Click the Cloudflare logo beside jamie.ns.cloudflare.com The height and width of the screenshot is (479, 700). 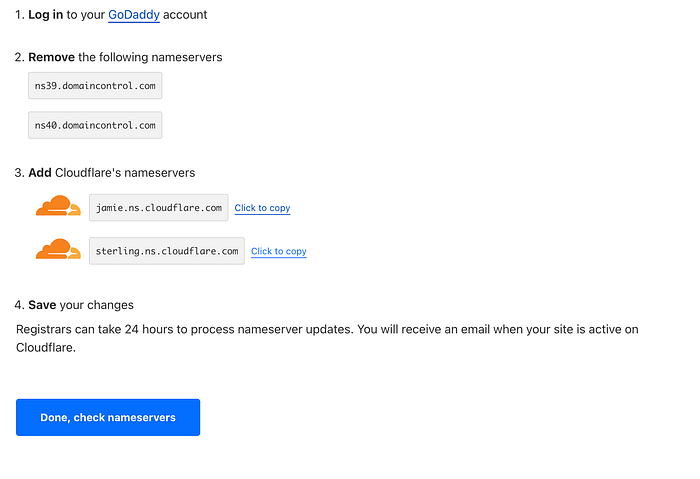click(58, 207)
